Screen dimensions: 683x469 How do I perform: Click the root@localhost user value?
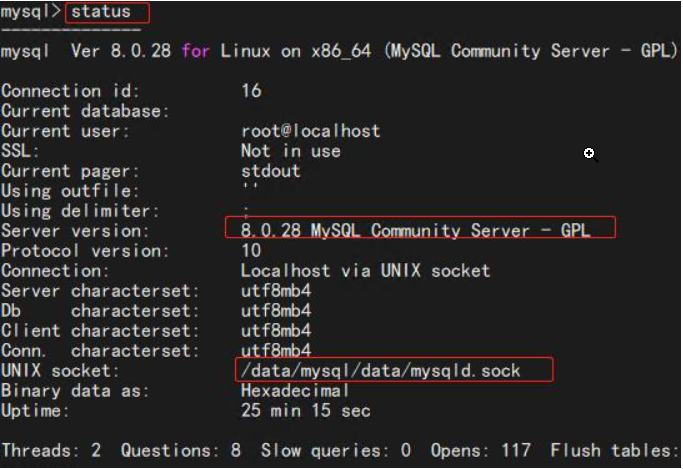click(x=311, y=131)
